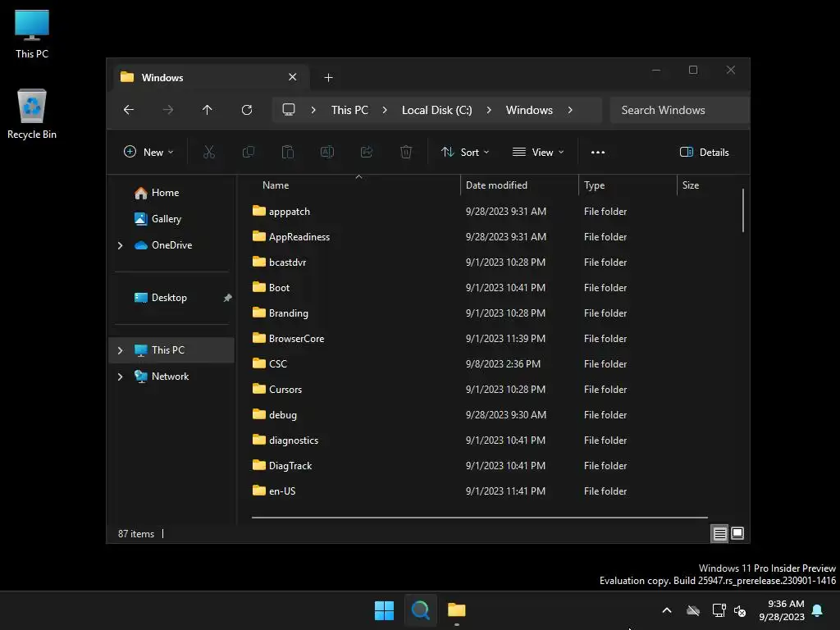This screenshot has height=630, width=840.
Task: Select the bcastdvr folder
Action: tap(287, 262)
